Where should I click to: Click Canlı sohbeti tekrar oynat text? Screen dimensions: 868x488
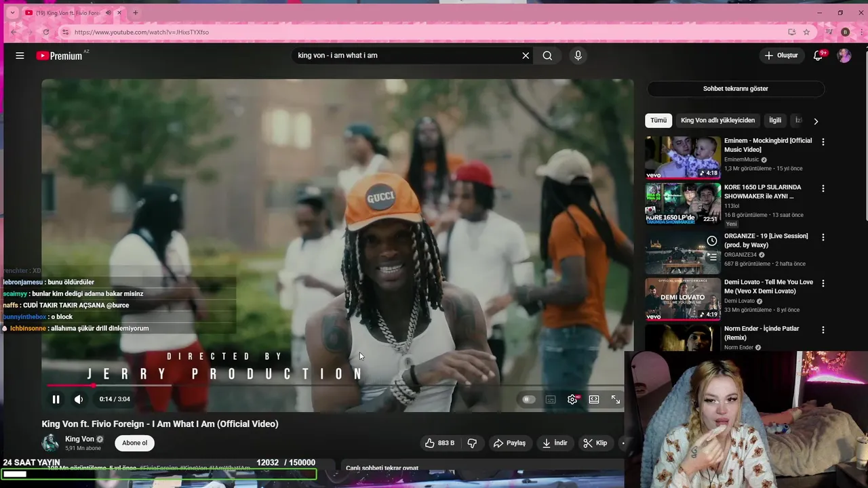(382, 468)
